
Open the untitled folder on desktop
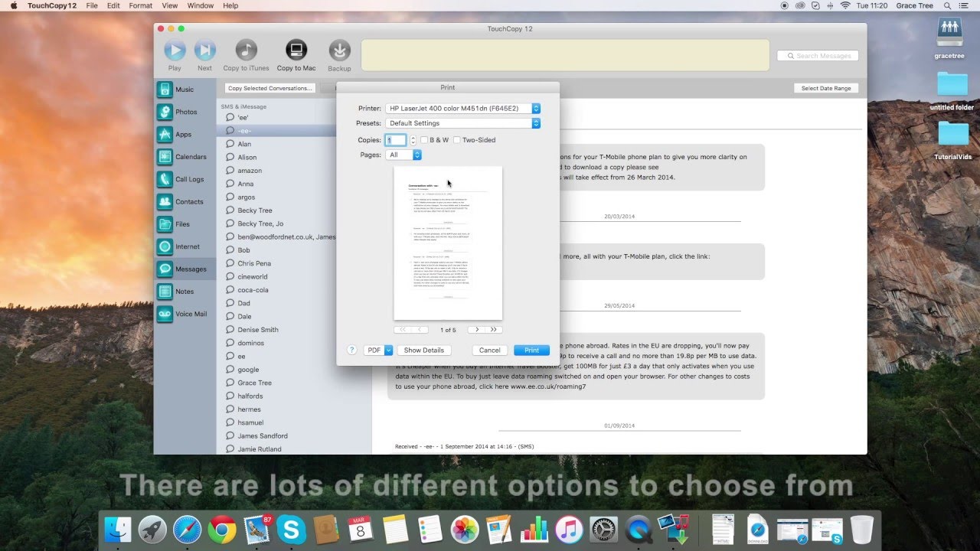click(x=952, y=90)
